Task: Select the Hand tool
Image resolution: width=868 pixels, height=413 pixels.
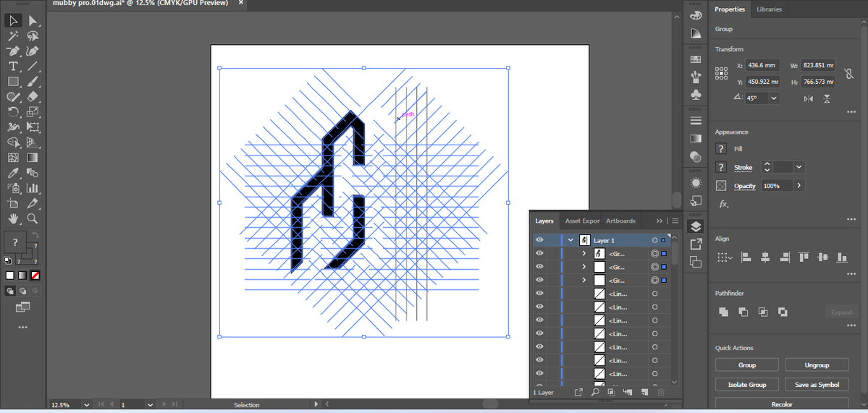Action: click(13, 218)
